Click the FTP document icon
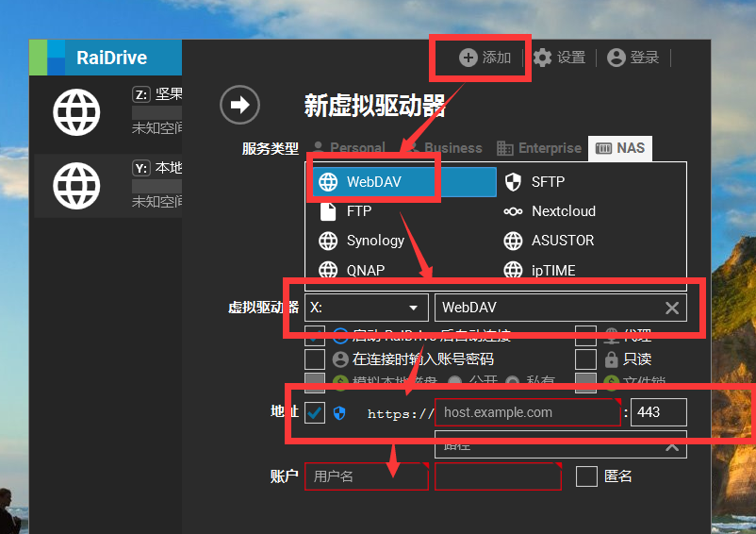Image resolution: width=756 pixels, height=534 pixels. click(328, 211)
